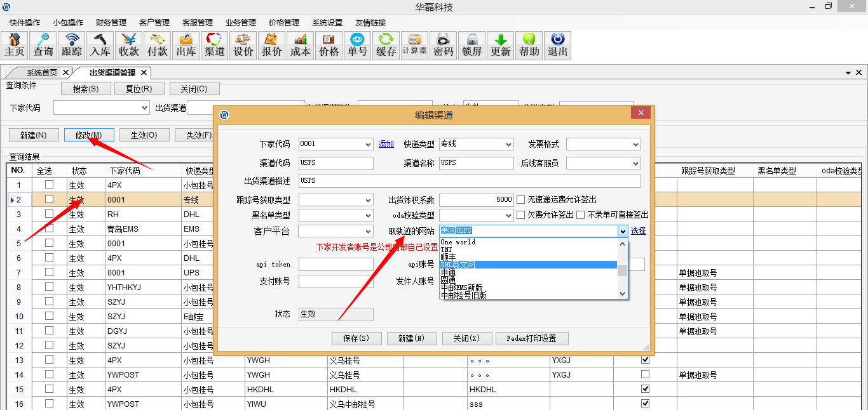This screenshot has width=868, height=410.
Task: Click the 渠道名称 input field
Action: (476, 163)
